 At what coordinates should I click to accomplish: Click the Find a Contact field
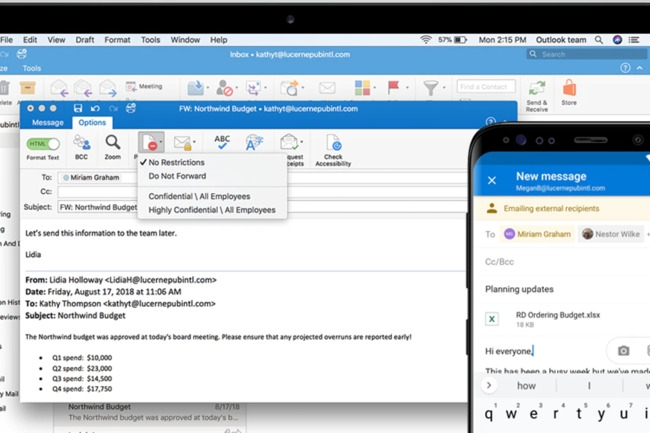486,87
